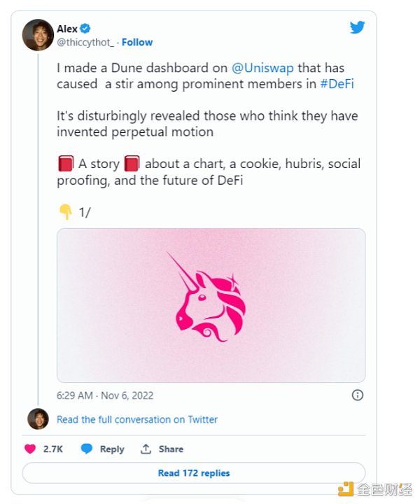Open the @Uniswap mention link
The height and width of the screenshot is (504, 420).
[x=262, y=69]
